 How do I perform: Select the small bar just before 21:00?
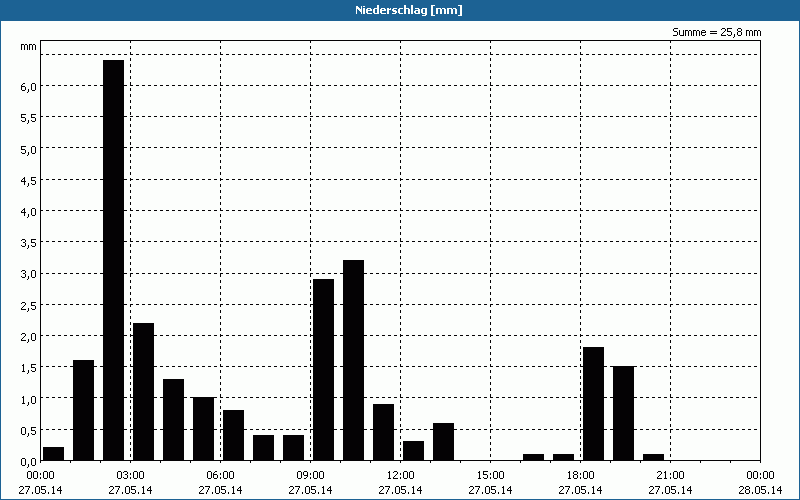point(654,457)
